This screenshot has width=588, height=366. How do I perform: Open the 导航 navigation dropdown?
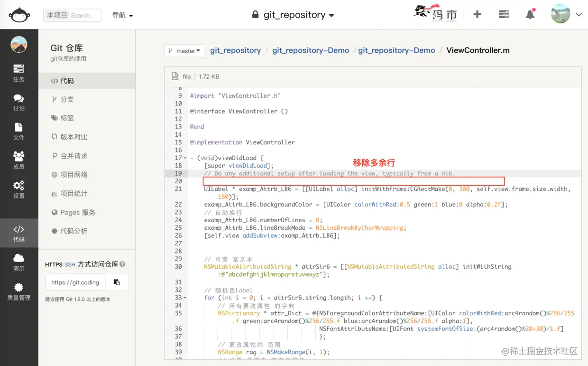point(122,15)
